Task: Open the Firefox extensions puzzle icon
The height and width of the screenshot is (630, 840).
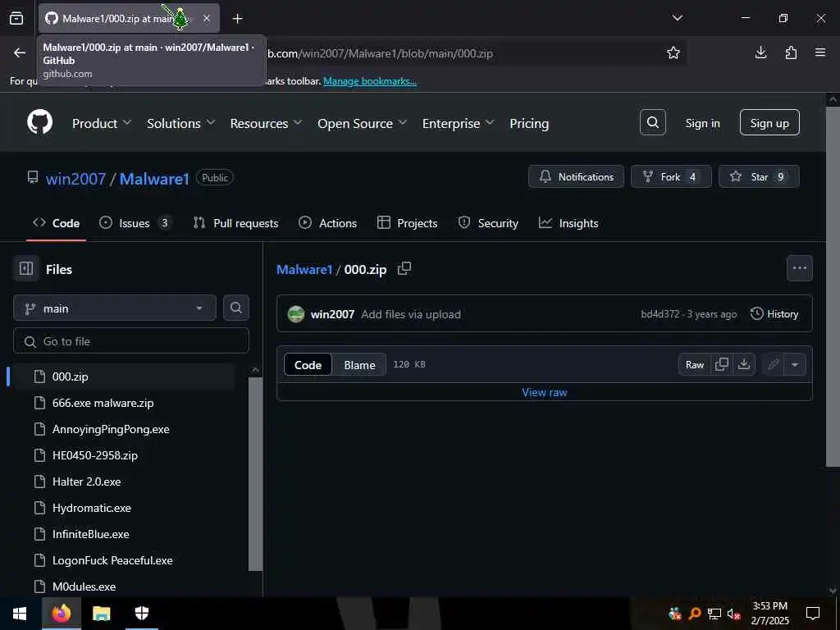Action: click(x=791, y=52)
